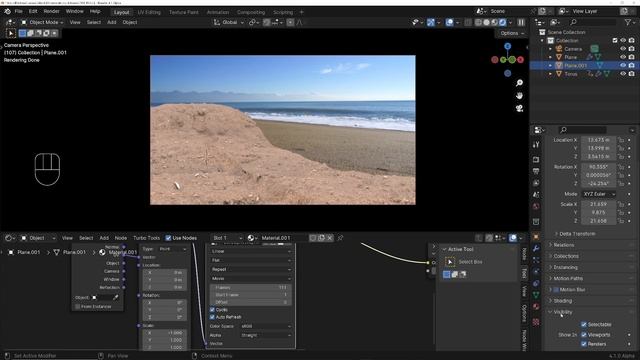Open the Object properties tab icon
Viewport: 640px width, 360px height.
[536, 237]
